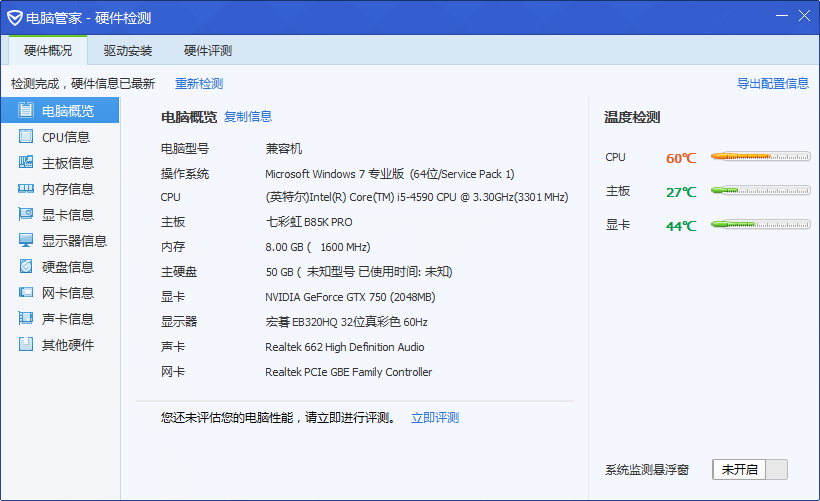Click the CPU temperature bar
The height and width of the screenshot is (501, 820).
[760, 156]
